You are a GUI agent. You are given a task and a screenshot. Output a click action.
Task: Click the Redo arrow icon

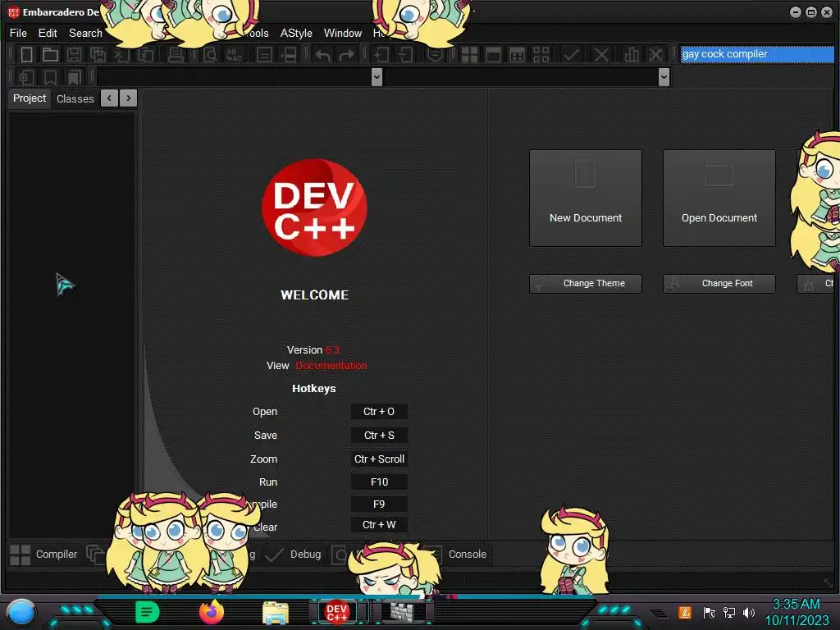pos(347,54)
